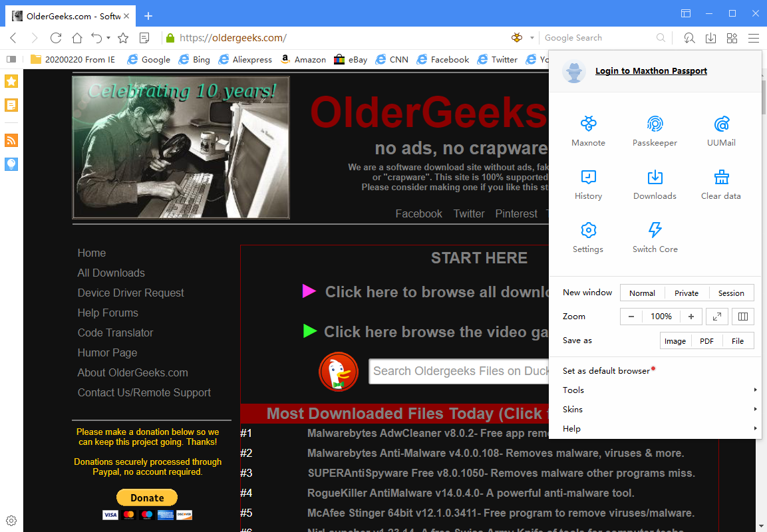The height and width of the screenshot is (532, 767).
Task: Click the Donate PayPal button
Action: 147,498
